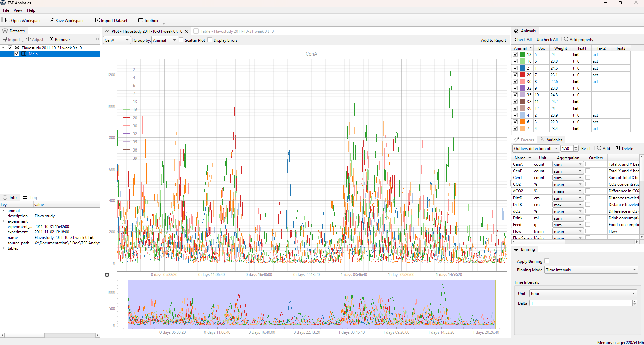Screen dimensions: 644x345
Task: Remove the selected dataset
Action: click(59, 39)
